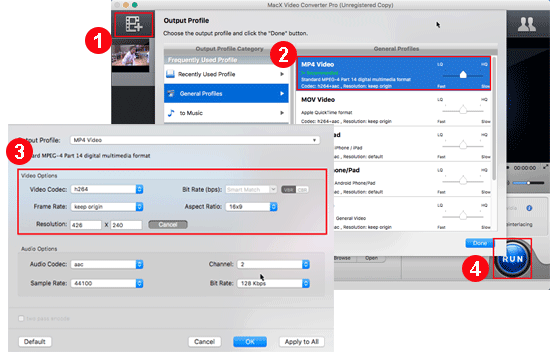The width and height of the screenshot is (550, 361).
Task: Adjust MP4 Video quality slider
Action: click(x=463, y=75)
